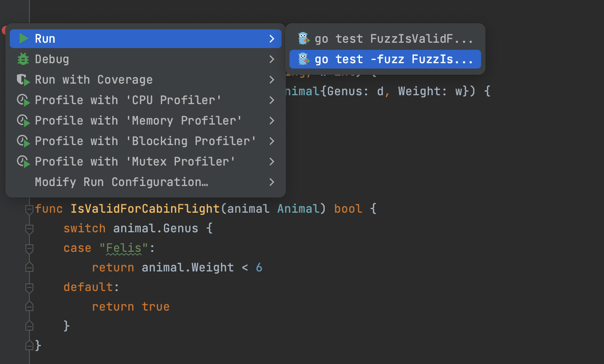Expand the Run submenu chevron
The height and width of the screenshot is (364, 604).
[x=271, y=39]
